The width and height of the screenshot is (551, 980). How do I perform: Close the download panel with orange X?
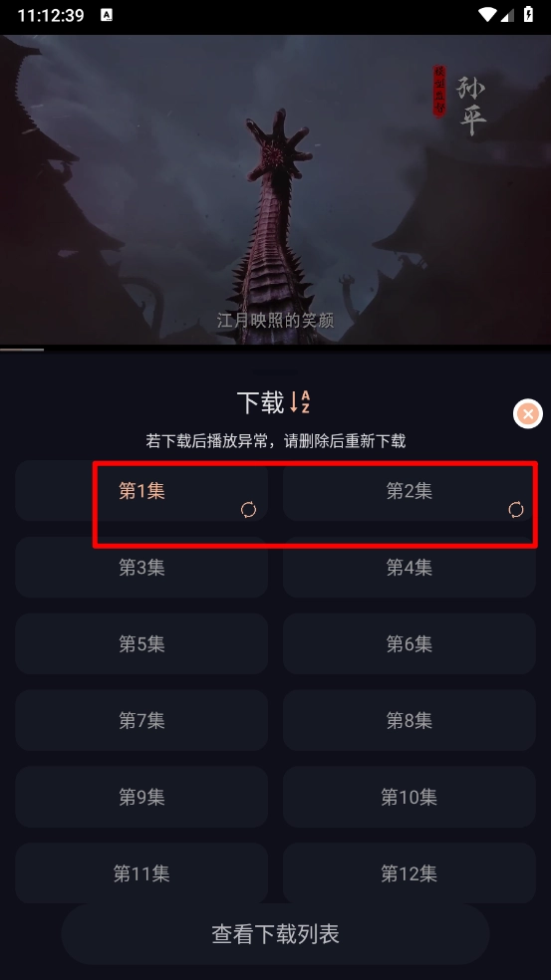coord(528,413)
